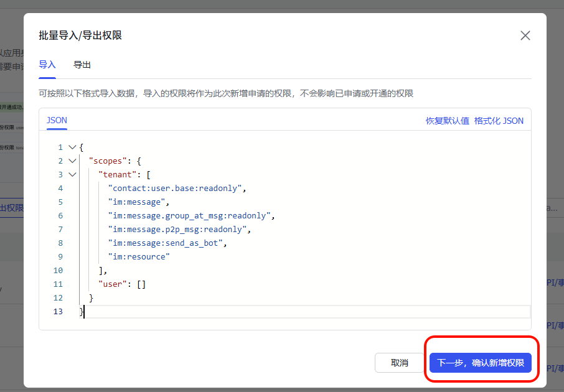Click the "im:resource" line
Viewport: 564px width, 392px height.
139,256
